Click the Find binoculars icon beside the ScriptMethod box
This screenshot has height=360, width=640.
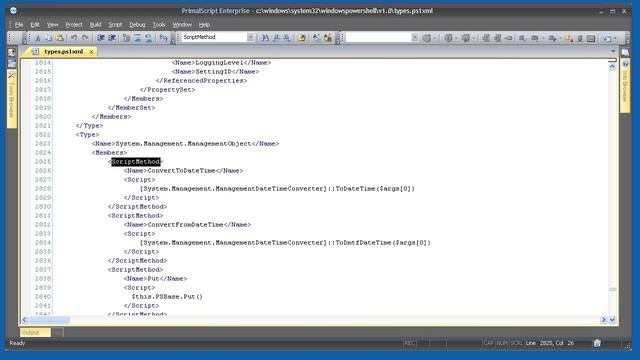tap(265, 38)
